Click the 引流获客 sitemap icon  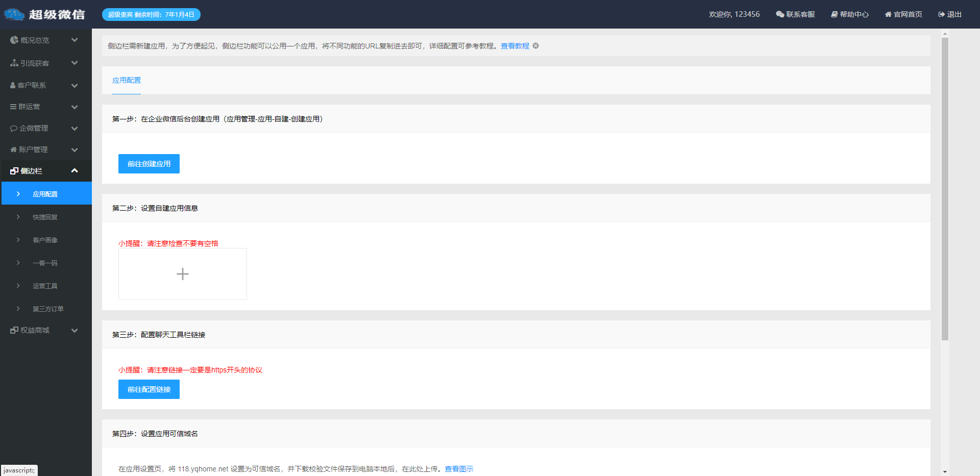(x=14, y=63)
